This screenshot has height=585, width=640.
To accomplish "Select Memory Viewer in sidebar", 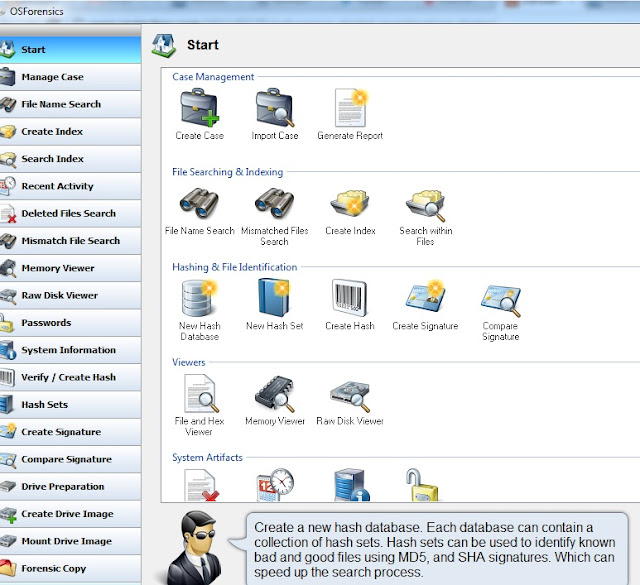I will 70,268.
